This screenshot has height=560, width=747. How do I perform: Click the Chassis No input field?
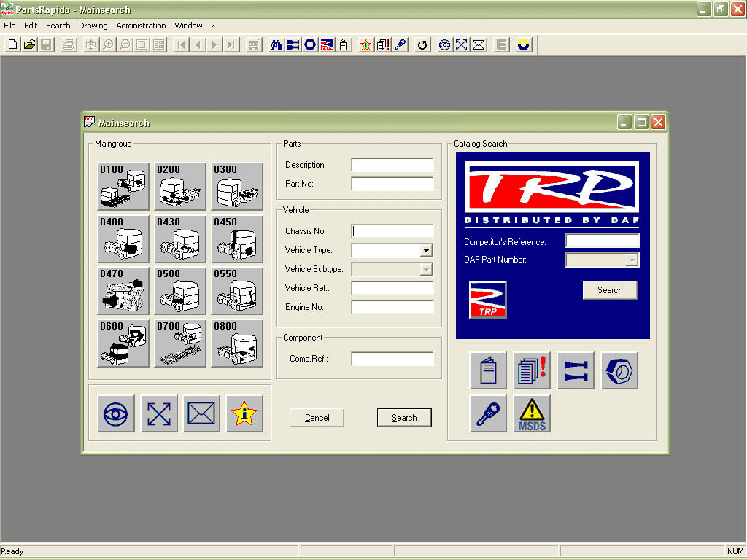392,231
